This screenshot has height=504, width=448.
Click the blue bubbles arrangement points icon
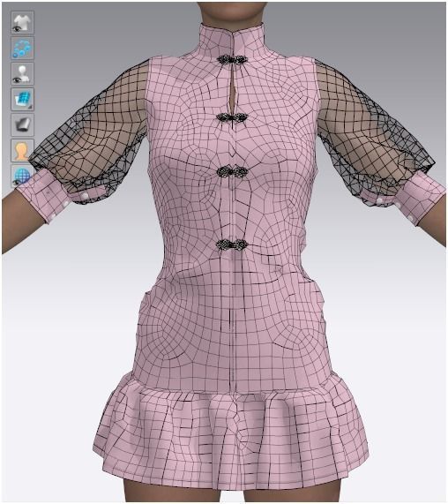22,49
